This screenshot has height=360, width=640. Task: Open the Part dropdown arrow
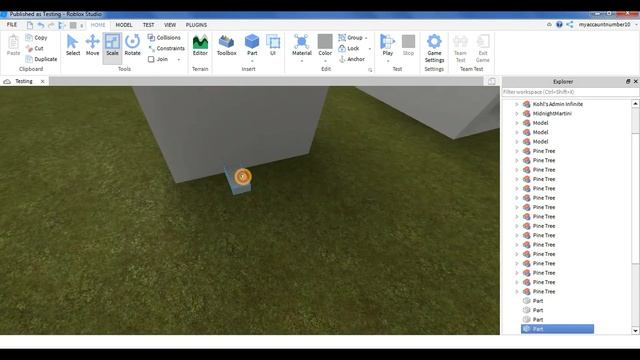(x=252, y=61)
